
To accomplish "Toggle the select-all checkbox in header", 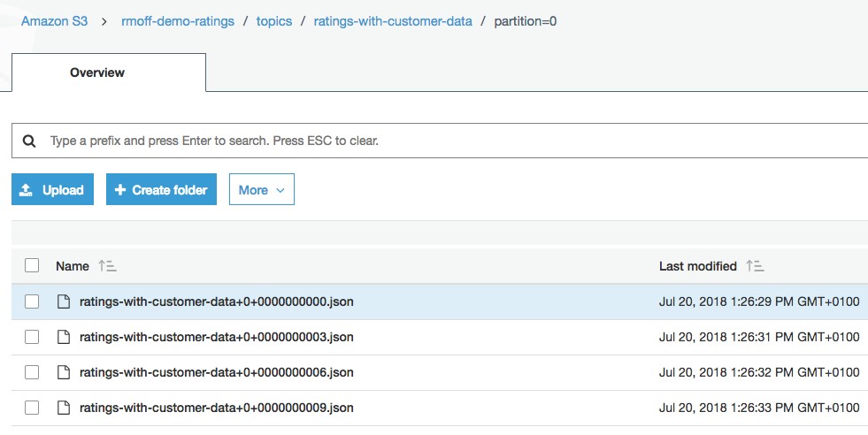I will (x=32, y=265).
